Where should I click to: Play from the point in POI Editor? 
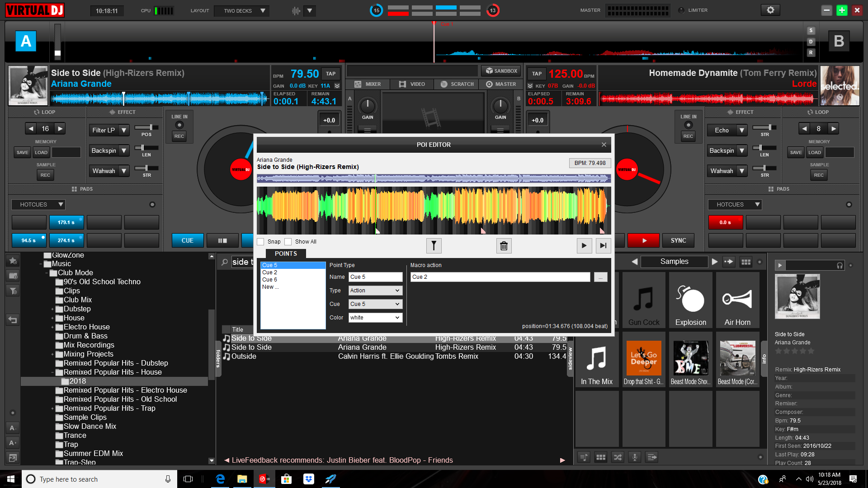584,246
